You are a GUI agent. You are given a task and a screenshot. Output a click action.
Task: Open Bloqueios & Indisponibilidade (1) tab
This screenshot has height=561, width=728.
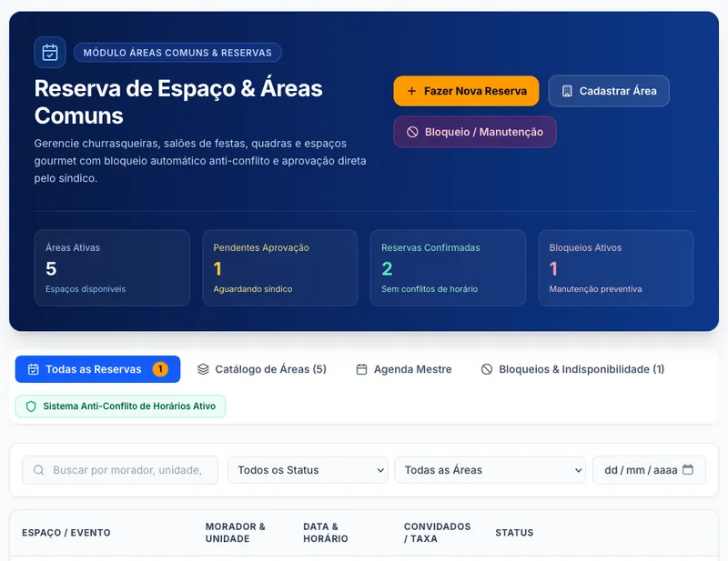pos(573,369)
